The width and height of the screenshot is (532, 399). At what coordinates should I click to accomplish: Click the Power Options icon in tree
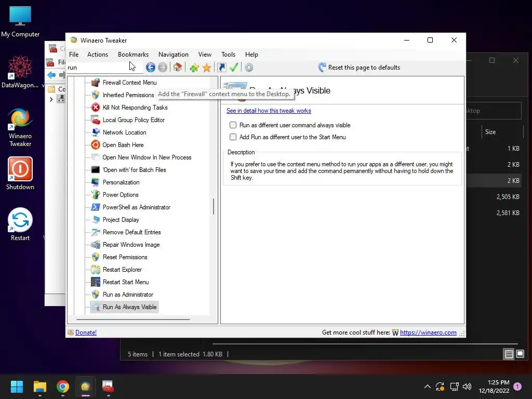(x=96, y=195)
